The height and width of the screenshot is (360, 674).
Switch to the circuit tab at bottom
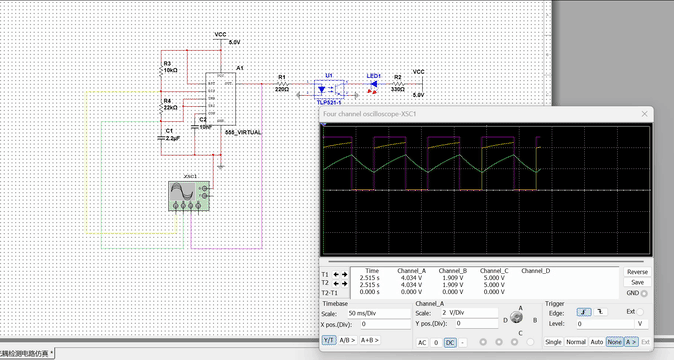coord(27,353)
